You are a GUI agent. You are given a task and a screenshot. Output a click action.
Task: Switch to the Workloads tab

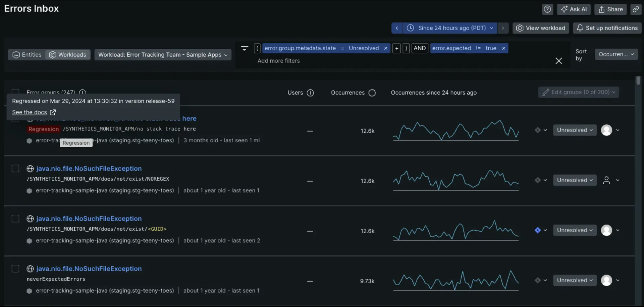68,55
